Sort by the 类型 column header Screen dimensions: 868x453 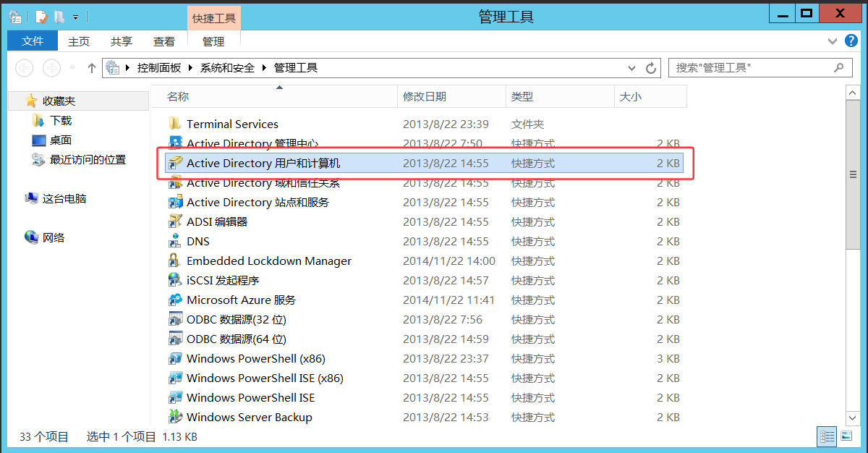(x=561, y=96)
